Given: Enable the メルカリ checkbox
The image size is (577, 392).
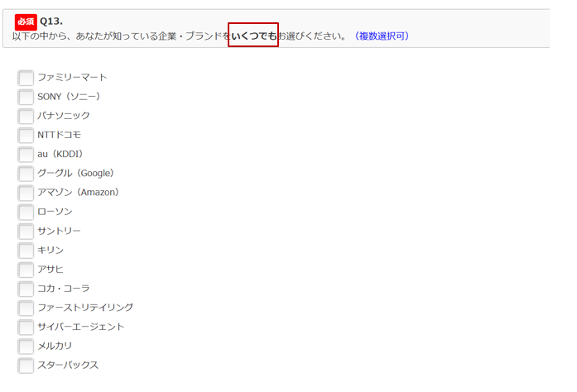Looking at the screenshot, I should 26,346.
